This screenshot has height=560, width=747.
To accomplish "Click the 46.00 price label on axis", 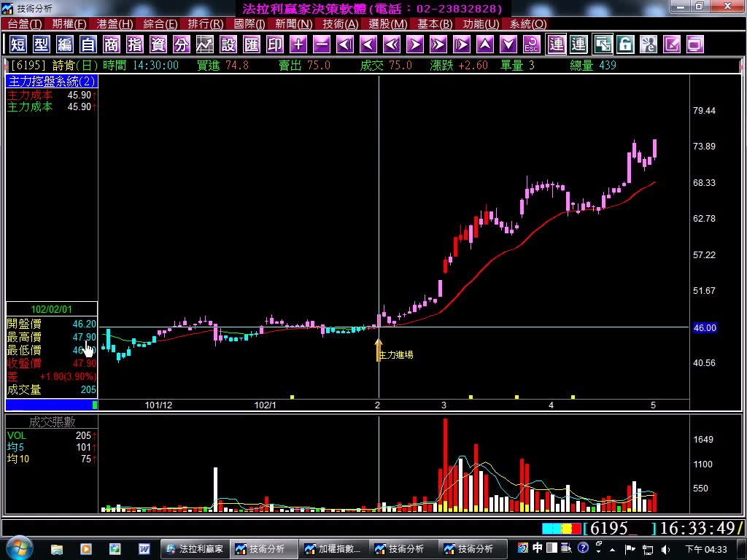I will [705, 327].
